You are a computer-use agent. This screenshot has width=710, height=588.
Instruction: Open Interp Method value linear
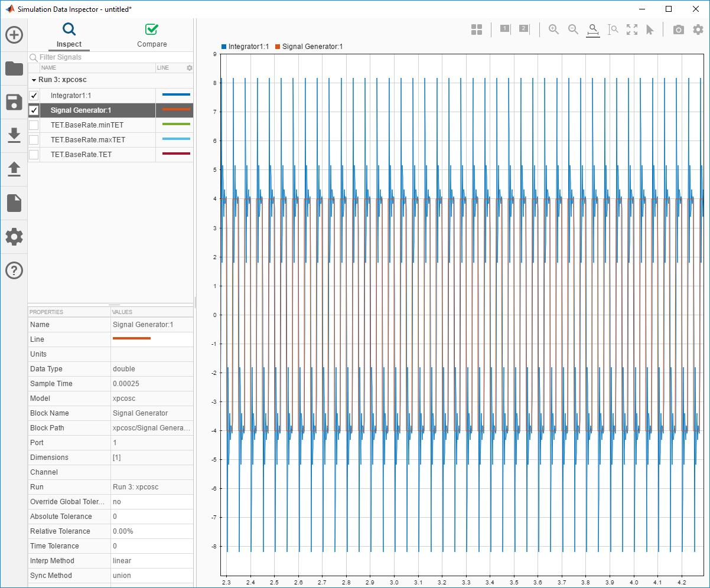point(151,561)
